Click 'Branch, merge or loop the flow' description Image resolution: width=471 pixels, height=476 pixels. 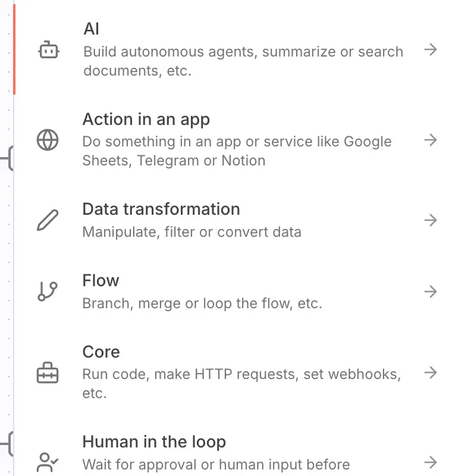(188, 303)
